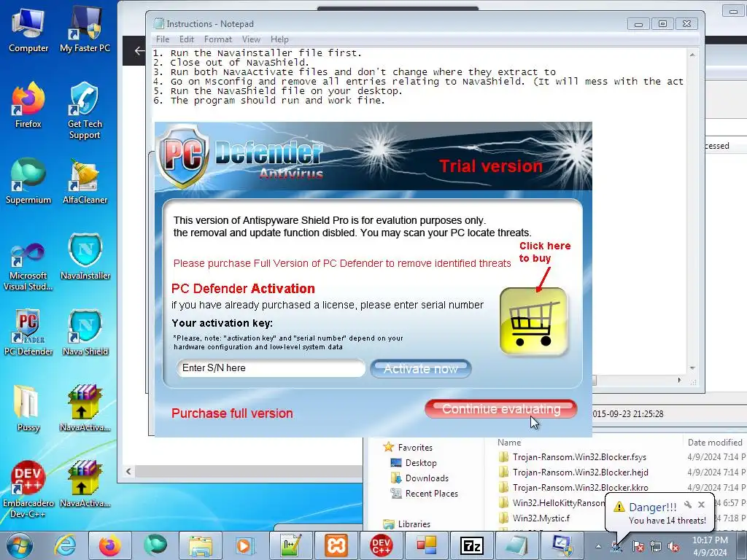Open Dev-C++ from the taskbar
Screen dimensions: 747x560
pyautogui.click(x=381, y=545)
